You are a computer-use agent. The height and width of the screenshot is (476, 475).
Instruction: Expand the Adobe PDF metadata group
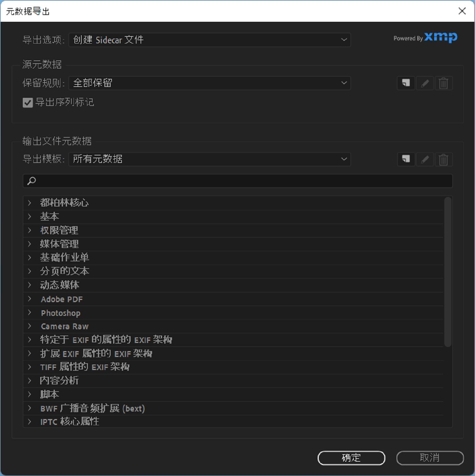pos(30,299)
